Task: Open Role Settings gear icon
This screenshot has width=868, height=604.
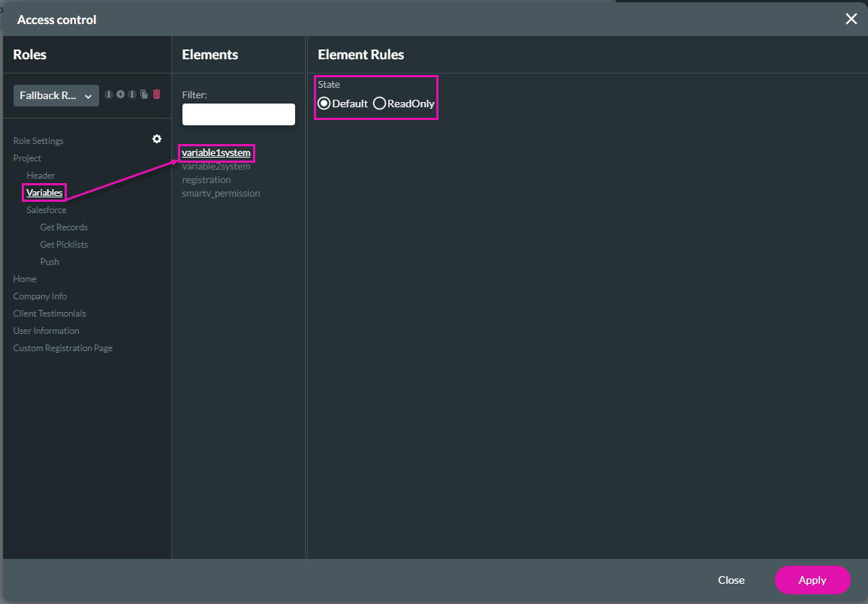Action: click(x=157, y=139)
